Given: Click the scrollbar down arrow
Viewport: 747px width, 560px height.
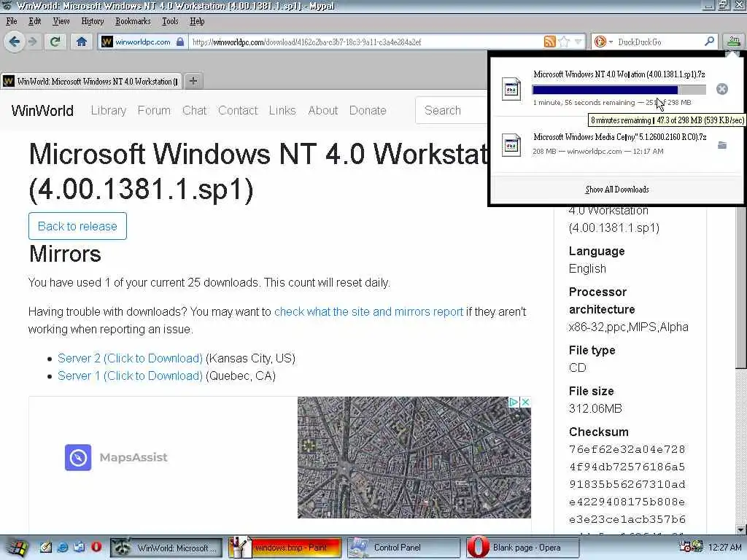Looking at the screenshot, I should click(x=741, y=529).
